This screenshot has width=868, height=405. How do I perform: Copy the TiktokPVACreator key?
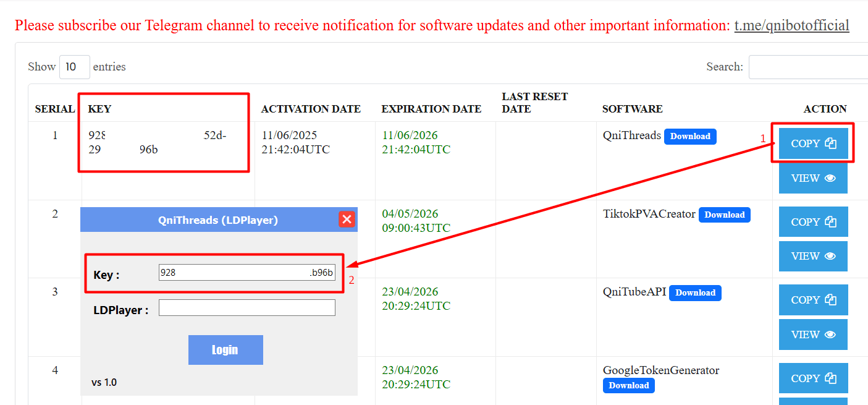click(x=813, y=222)
